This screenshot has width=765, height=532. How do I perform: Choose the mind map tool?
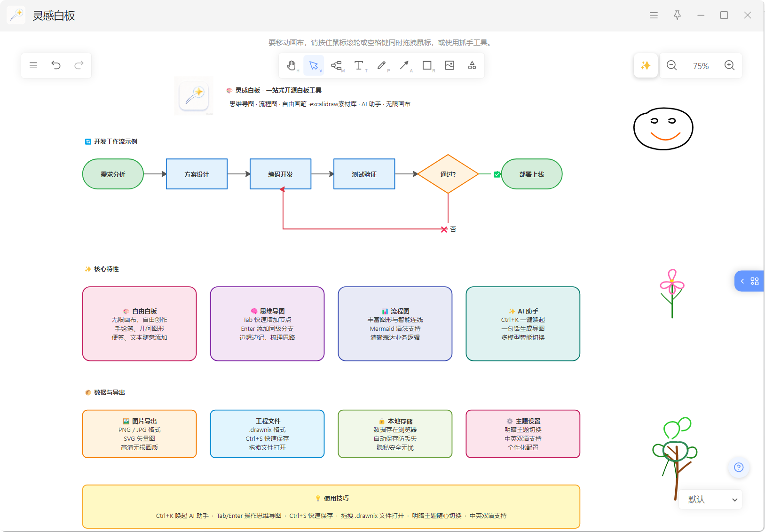336,65
